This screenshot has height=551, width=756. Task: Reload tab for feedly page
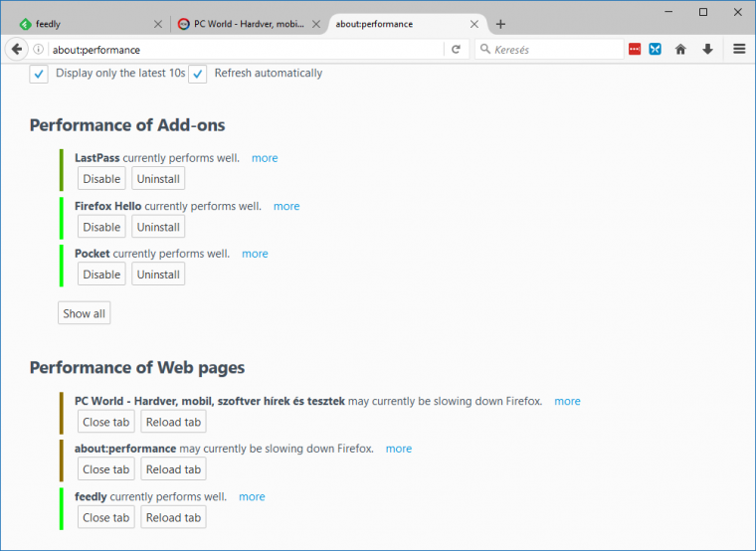click(x=173, y=517)
